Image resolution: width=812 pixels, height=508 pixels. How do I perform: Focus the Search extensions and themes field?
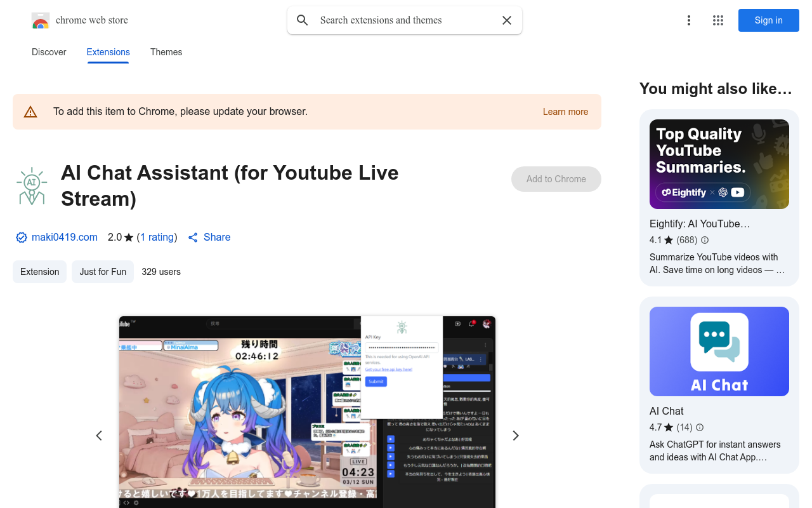pyautogui.click(x=406, y=20)
